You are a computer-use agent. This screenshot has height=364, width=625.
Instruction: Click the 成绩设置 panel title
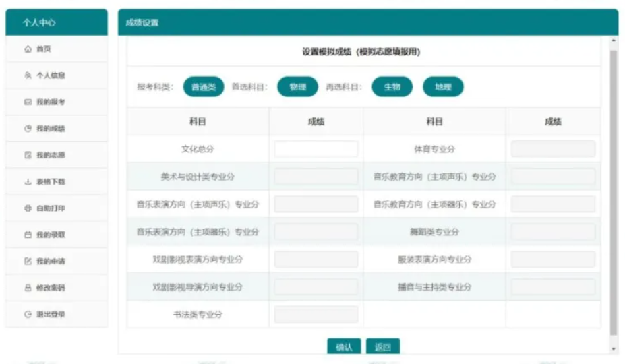click(142, 22)
